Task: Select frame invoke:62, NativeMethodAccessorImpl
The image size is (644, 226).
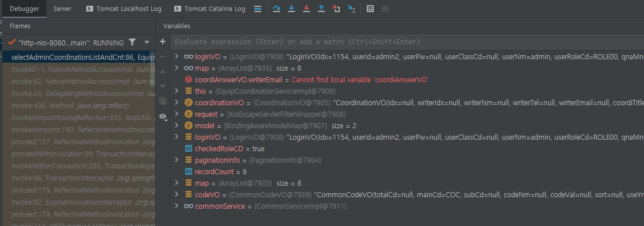Action: tap(78, 81)
